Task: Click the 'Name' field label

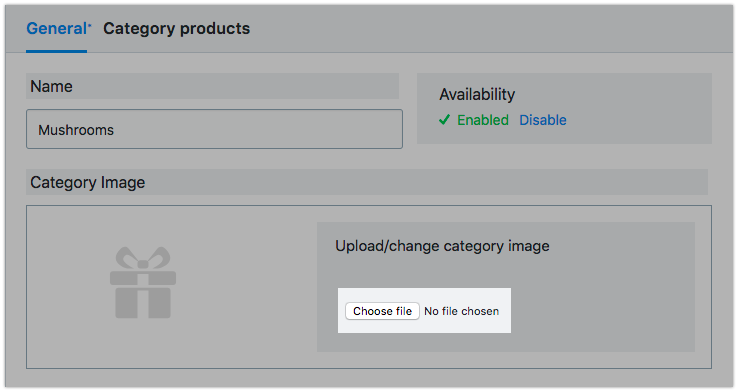Action: (x=51, y=87)
